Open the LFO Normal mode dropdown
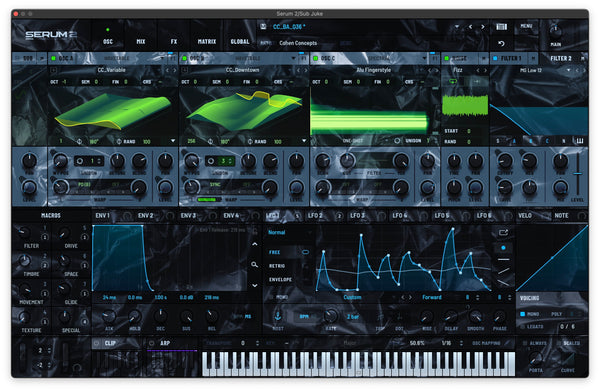 click(289, 232)
